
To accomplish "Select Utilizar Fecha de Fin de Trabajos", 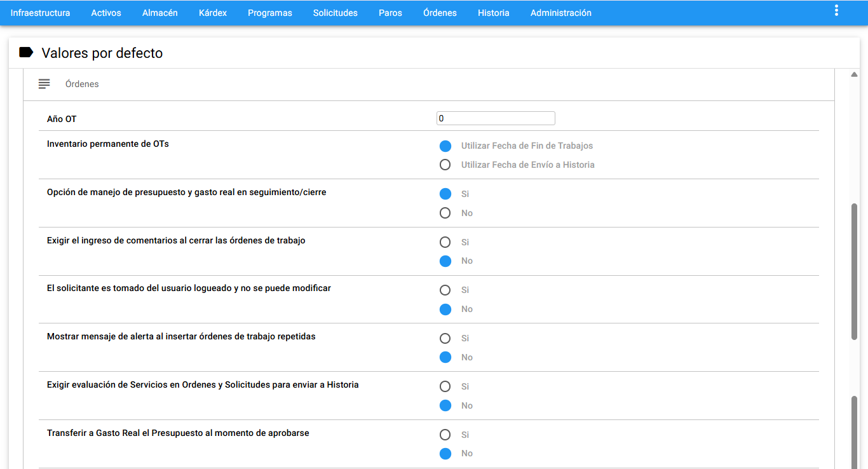I will 445,146.
